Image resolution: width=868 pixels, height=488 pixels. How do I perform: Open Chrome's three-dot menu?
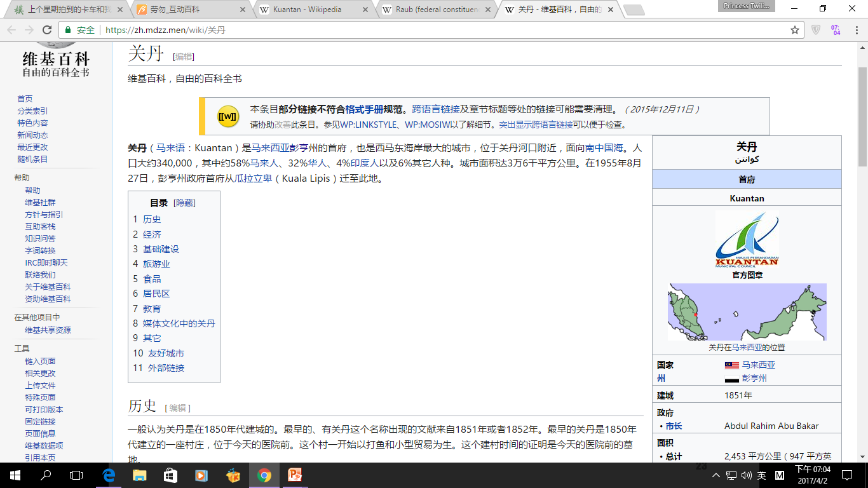coord(855,30)
